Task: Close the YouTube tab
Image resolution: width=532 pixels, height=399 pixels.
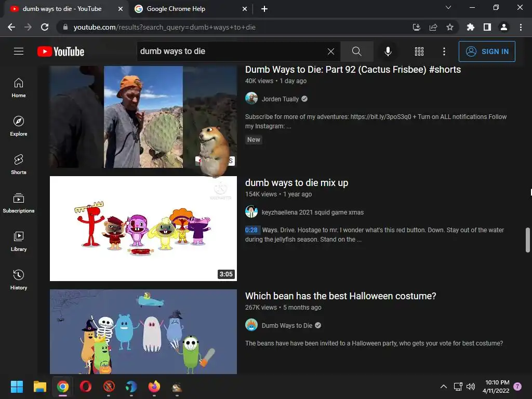Action: (121, 9)
